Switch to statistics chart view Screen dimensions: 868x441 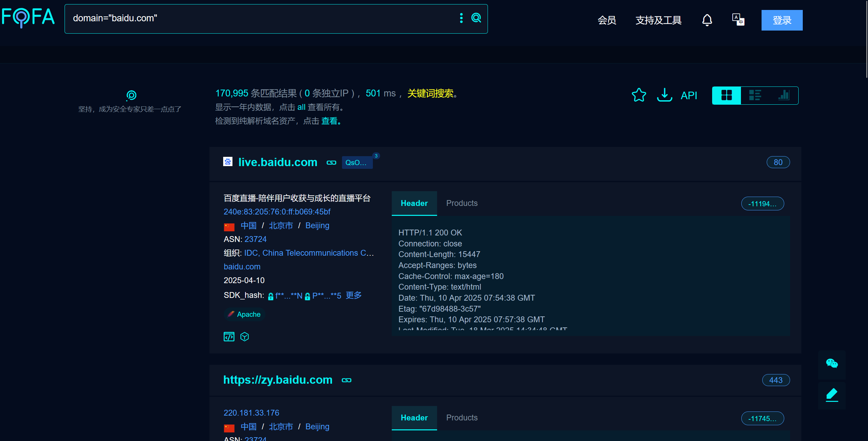pos(784,95)
